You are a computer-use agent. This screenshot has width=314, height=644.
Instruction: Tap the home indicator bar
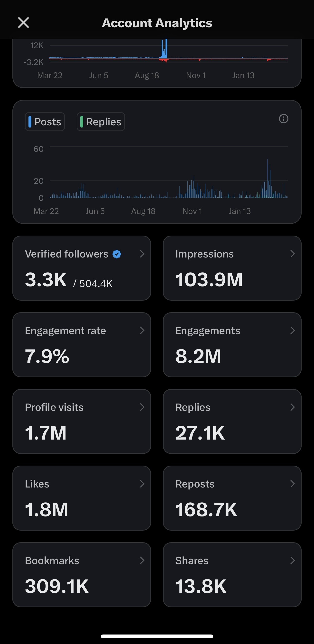(157, 636)
